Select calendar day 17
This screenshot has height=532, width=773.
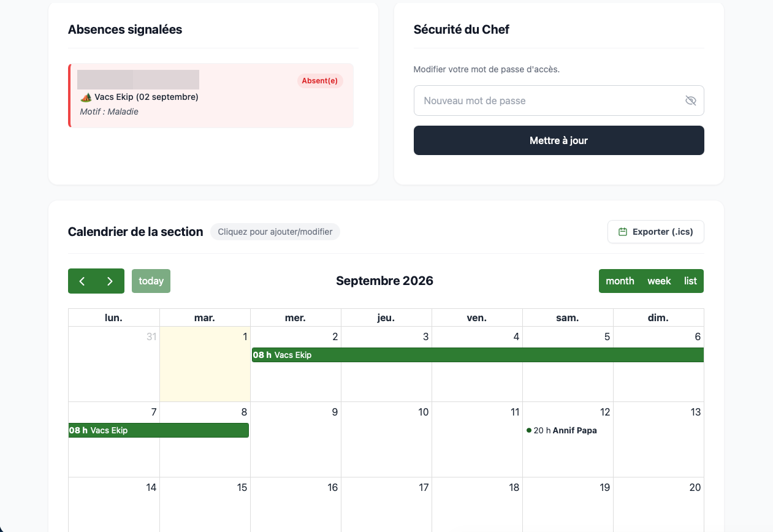click(x=386, y=504)
